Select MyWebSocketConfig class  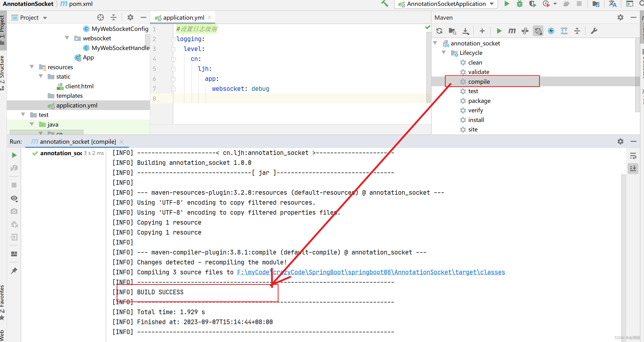(120, 29)
